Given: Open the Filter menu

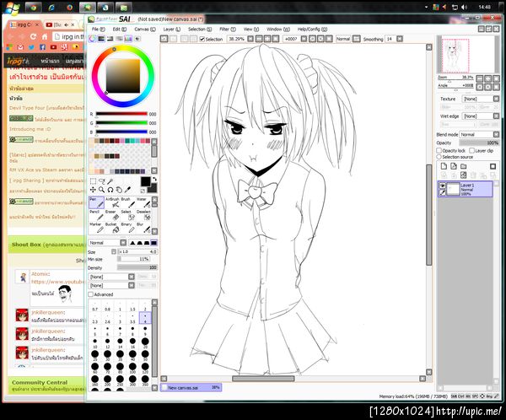Looking at the screenshot, I should click(228, 29).
